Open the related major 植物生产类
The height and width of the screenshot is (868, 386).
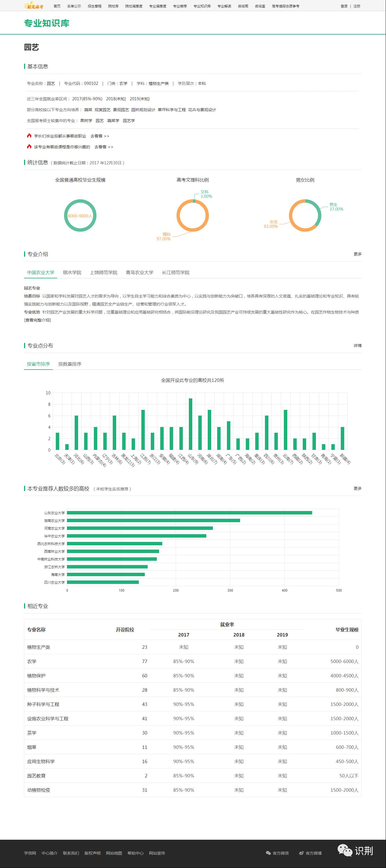38,647
